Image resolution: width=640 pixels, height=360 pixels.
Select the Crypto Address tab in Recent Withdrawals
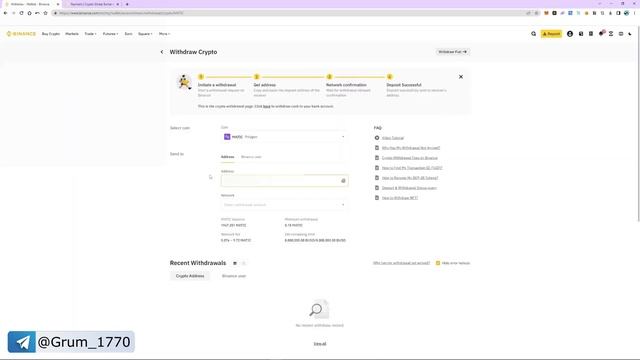(x=190, y=276)
